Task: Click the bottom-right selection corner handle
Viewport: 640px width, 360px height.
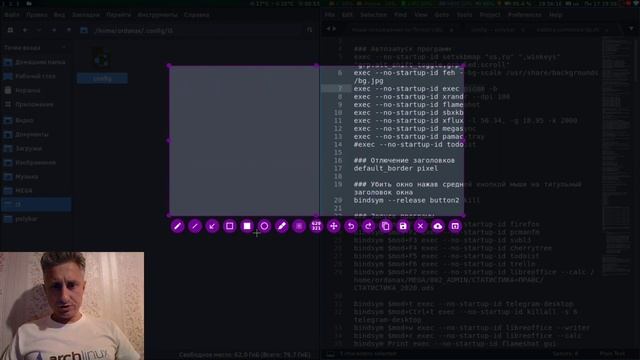Action: tap(463, 215)
